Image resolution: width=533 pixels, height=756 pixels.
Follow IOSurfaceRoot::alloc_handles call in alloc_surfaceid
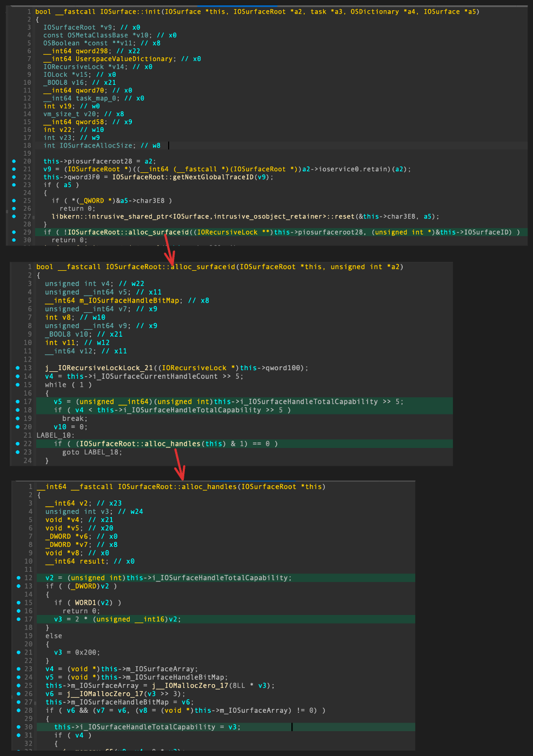click(139, 444)
